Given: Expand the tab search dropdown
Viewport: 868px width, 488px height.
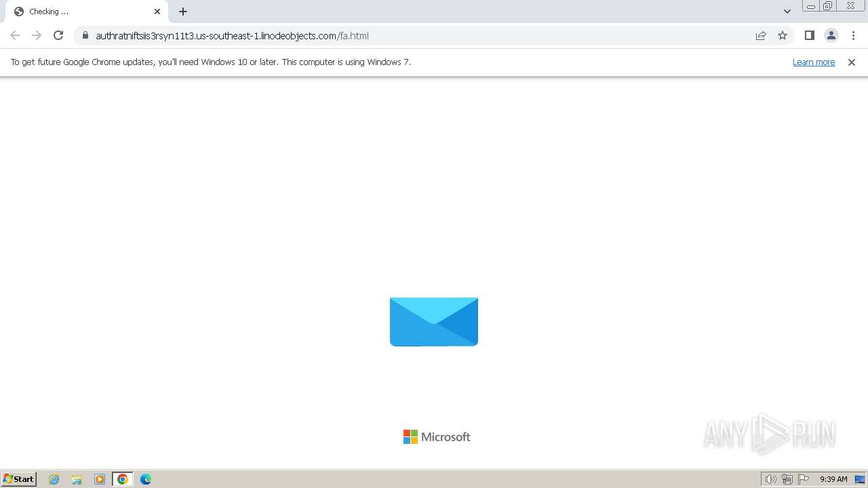Looking at the screenshot, I should [x=787, y=12].
